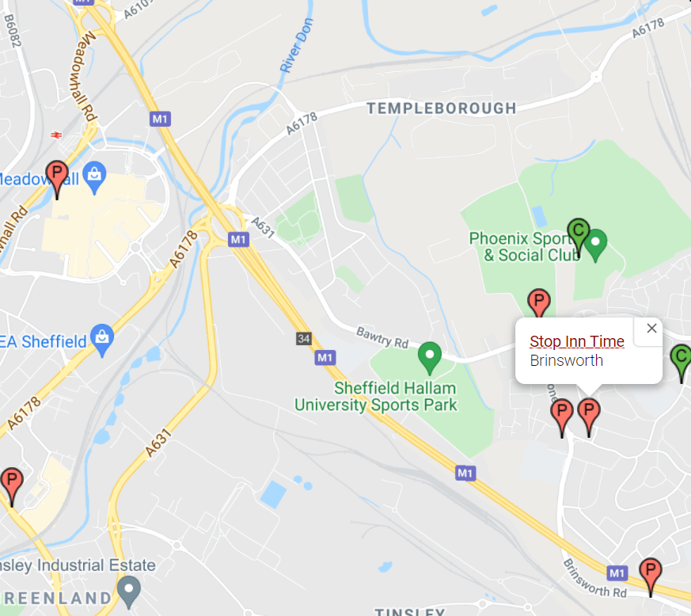691x616 pixels.
Task: Click the Meadowhall blue shopping bag pin
Action: tap(94, 177)
